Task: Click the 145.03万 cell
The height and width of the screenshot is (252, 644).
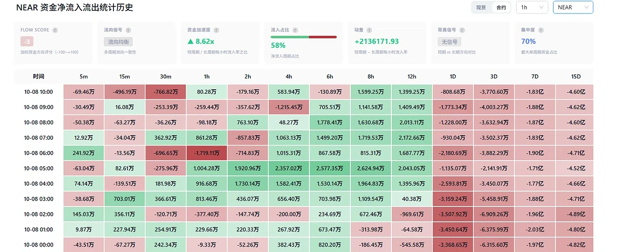Action: (x=84, y=215)
